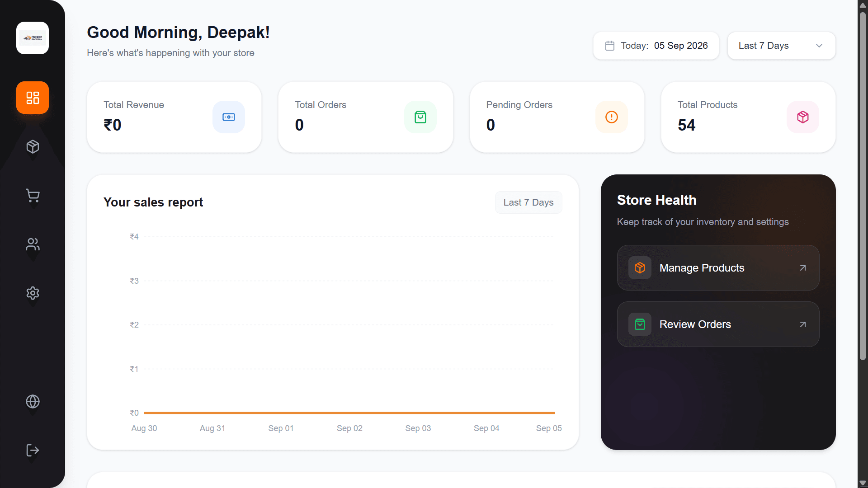
Task: Click the logout icon in sidebar
Action: (33, 450)
